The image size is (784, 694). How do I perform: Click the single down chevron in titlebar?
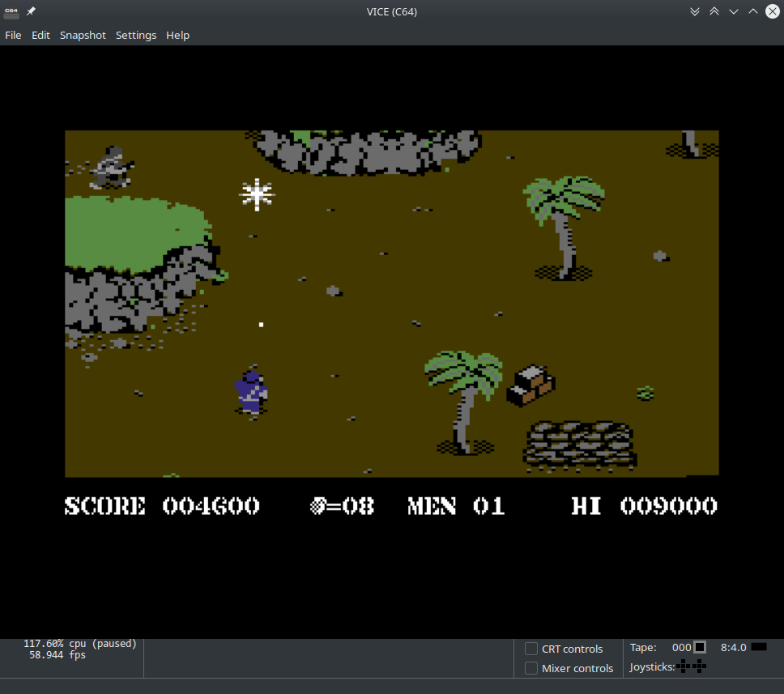click(734, 11)
